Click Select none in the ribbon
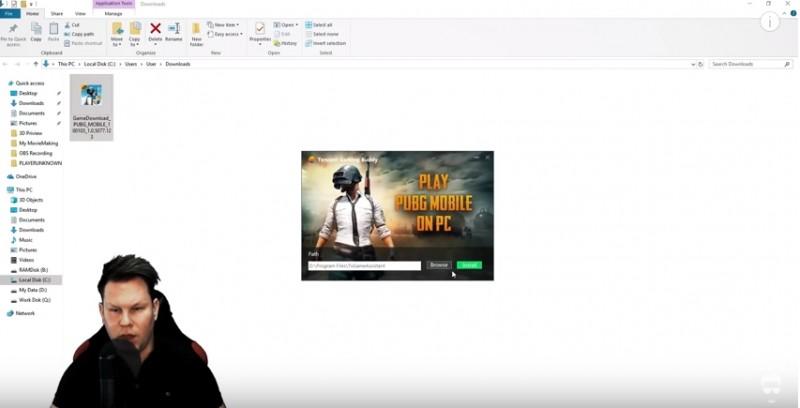Image resolution: width=800 pixels, height=408 pixels. [322, 34]
